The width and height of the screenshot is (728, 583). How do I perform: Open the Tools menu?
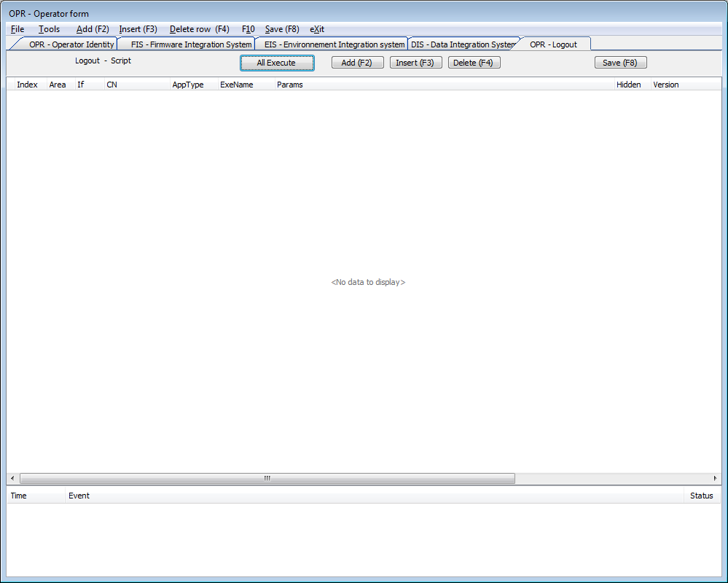(x=50, y=29)
